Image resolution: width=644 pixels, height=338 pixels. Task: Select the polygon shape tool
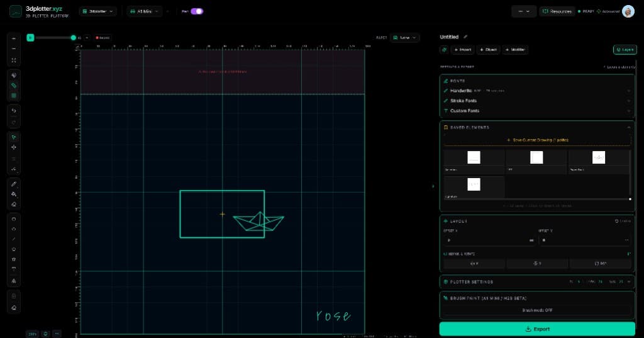[x=14, y=249]
